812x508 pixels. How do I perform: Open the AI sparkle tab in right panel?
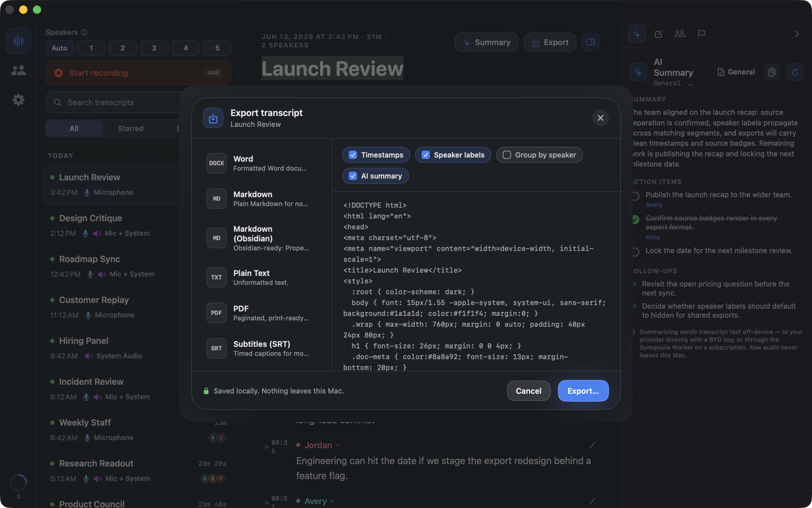tap(637, 34)
